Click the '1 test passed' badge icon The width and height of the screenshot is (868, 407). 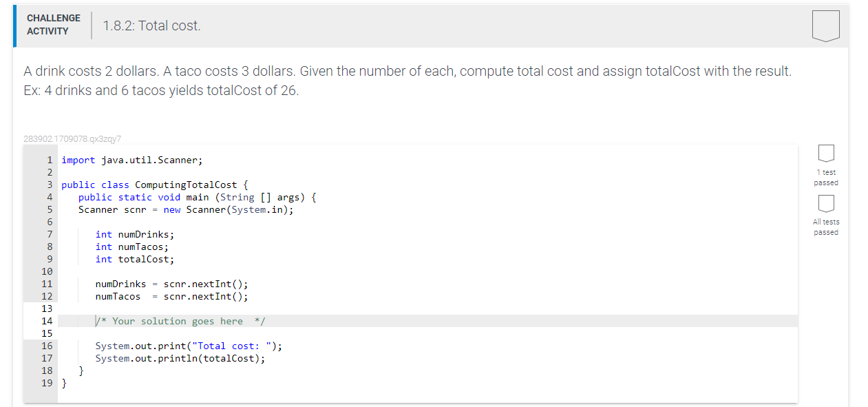[826, 152]
